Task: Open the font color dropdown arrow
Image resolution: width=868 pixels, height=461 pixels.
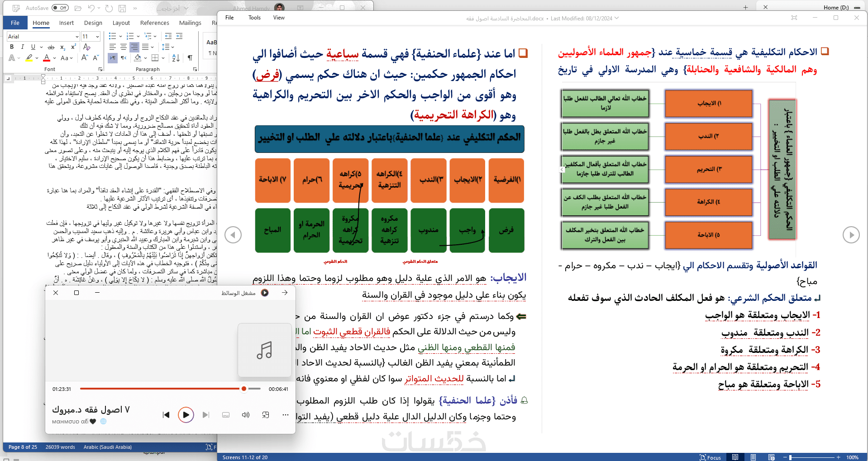Action: pyautogui.click(x=54, y=58)
